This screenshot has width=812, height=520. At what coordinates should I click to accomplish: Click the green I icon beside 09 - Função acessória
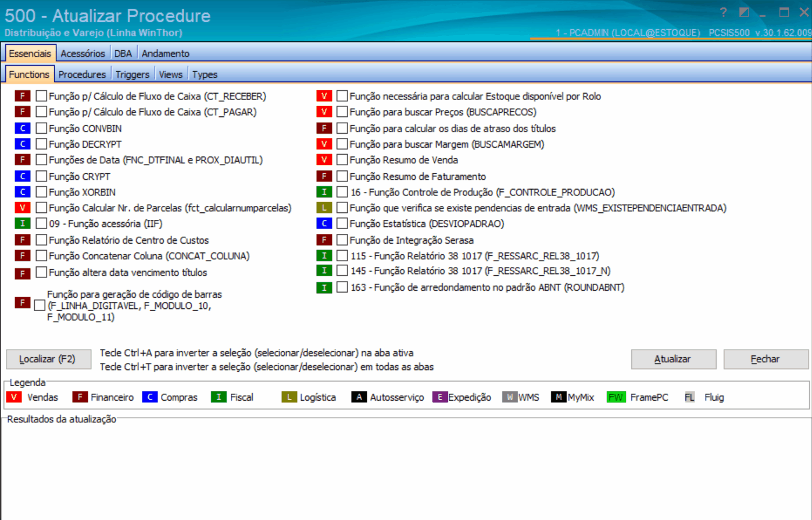click(22, 223)
